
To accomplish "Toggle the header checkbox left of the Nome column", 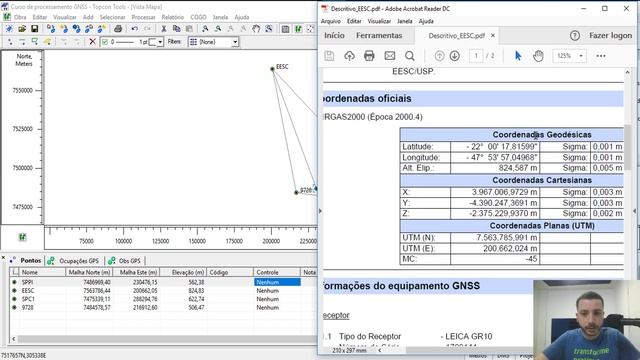I will pyautogui.click(x=15, y=272).
